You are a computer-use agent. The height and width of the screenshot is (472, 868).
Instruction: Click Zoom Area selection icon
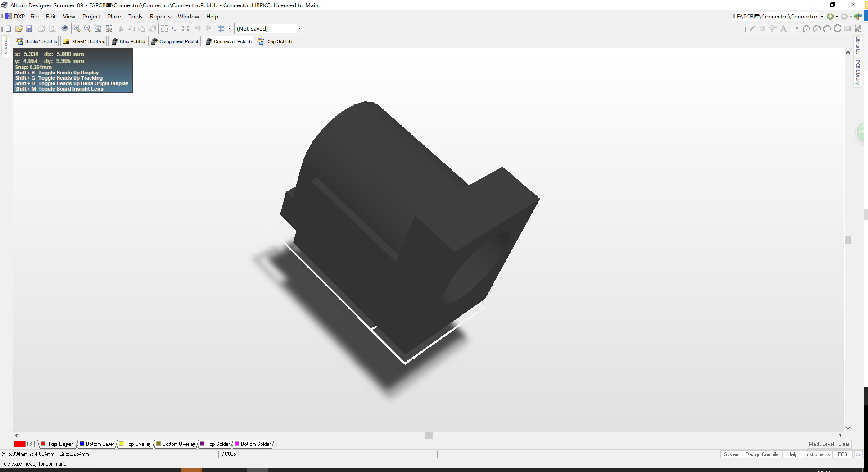(108, 28)
